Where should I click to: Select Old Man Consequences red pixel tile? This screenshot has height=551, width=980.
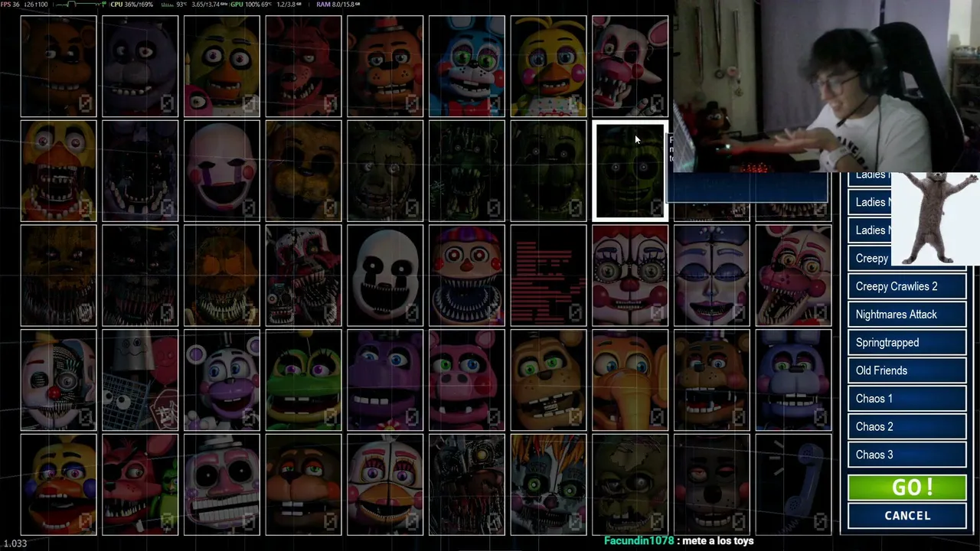point(548,275)
